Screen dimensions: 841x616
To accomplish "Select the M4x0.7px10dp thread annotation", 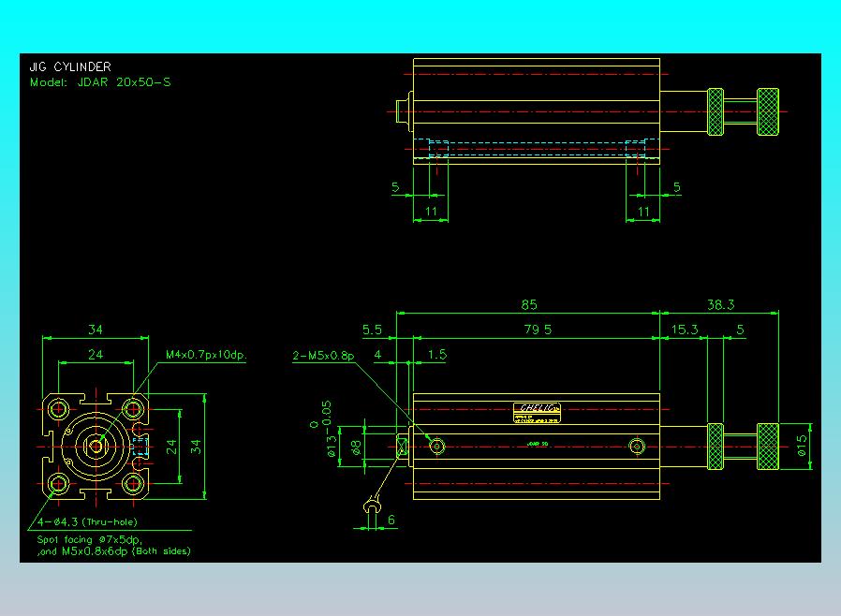I will click(x=206, y=355).
